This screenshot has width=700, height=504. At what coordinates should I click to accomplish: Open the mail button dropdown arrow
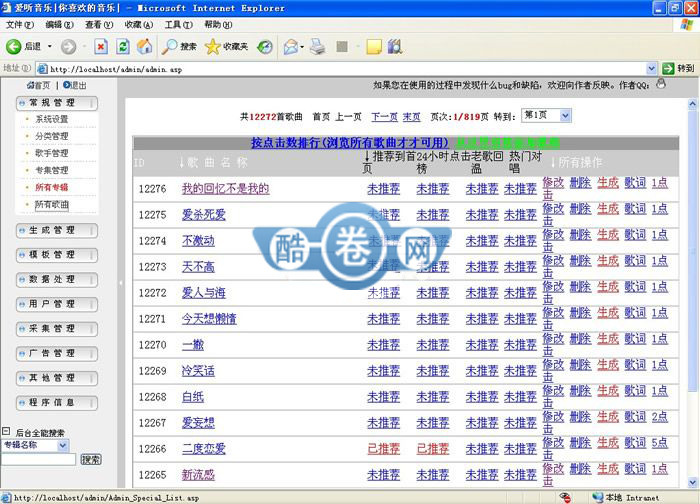(x=302, y=46)
